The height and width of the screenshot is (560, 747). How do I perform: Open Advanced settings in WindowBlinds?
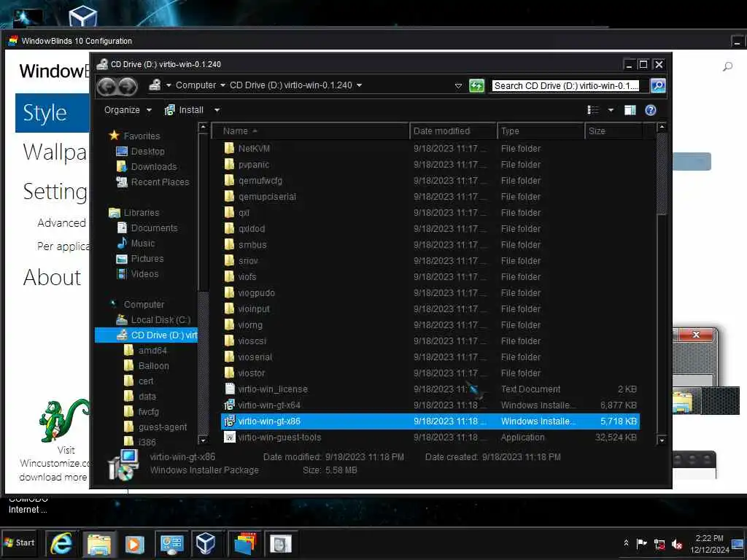(x=61, y=223)
